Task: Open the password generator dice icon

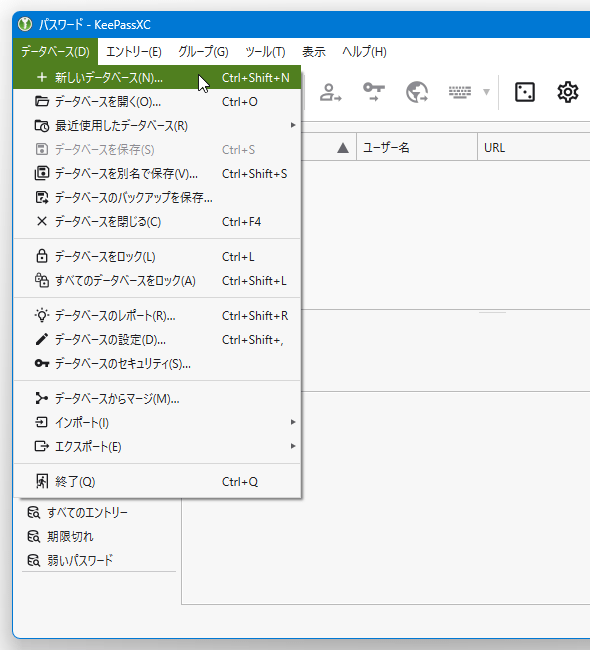Action: click(524, 92)
